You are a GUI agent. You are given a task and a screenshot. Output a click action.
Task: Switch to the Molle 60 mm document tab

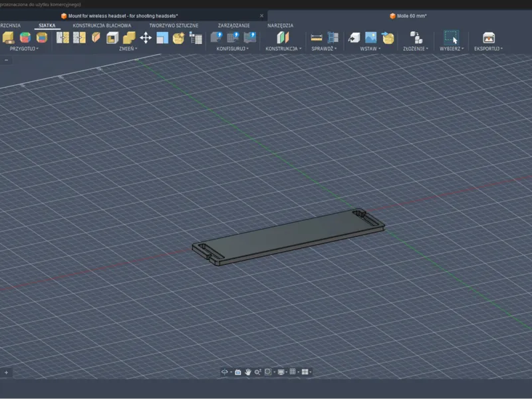pyautogui.click(x=408, y=15)
